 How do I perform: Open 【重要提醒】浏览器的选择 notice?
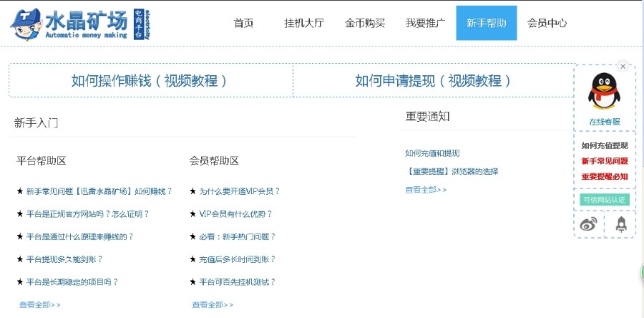point(452,171)
